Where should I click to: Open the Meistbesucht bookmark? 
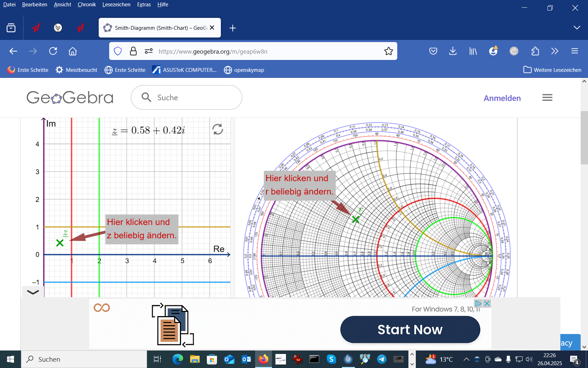(x=77, y=70)
